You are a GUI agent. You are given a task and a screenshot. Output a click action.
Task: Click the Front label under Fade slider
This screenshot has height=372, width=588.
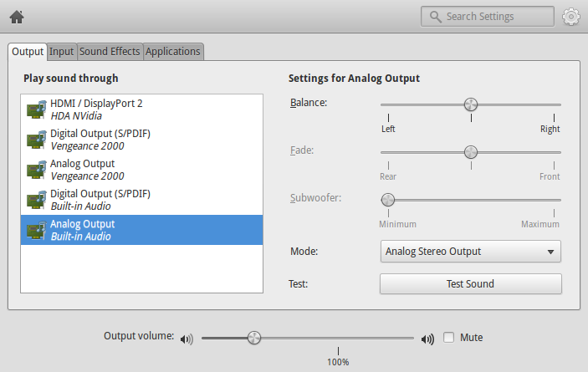click(550, 176)
